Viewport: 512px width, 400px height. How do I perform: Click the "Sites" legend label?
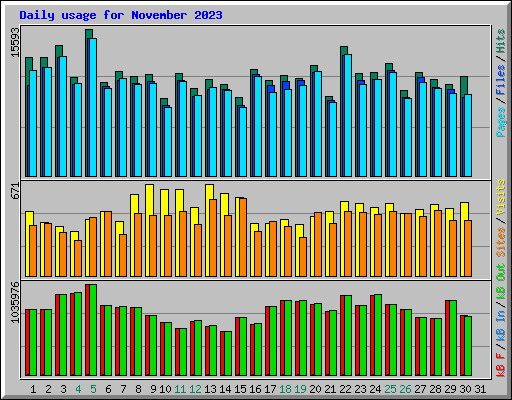(501, 242)
